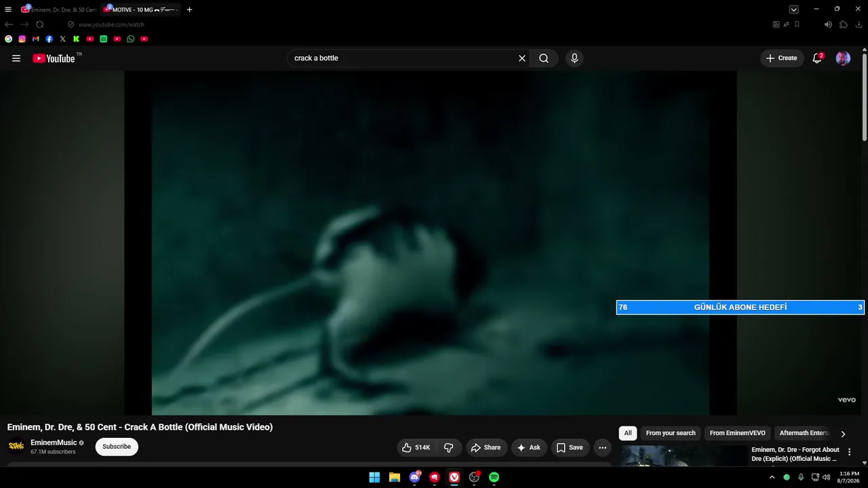
Task: Open Discord from the taskbar
Action: (x=414, y=477)
